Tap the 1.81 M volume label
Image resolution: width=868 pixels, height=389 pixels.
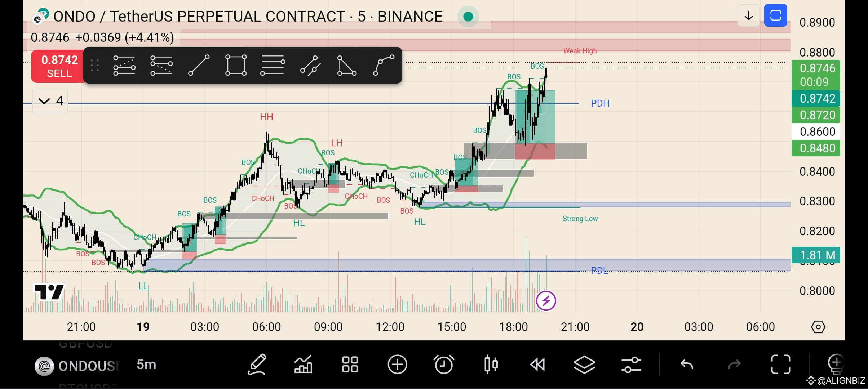[x=816, y=255]
